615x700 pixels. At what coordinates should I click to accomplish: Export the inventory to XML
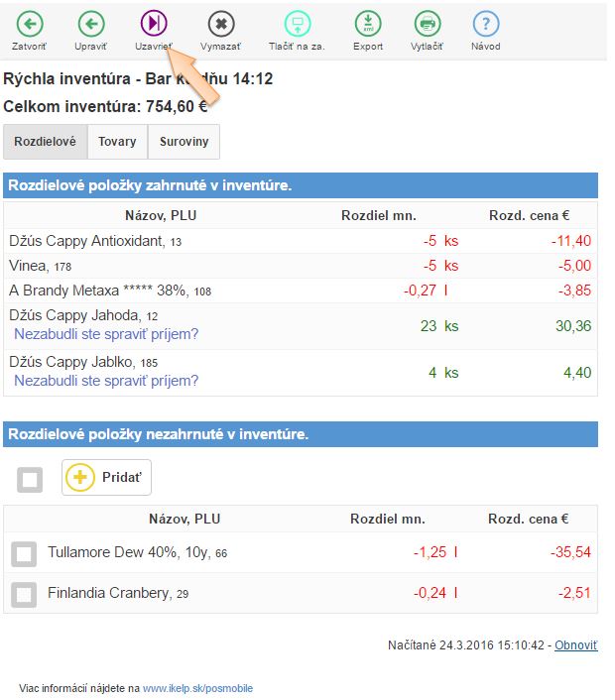click(x=367, y=24)
